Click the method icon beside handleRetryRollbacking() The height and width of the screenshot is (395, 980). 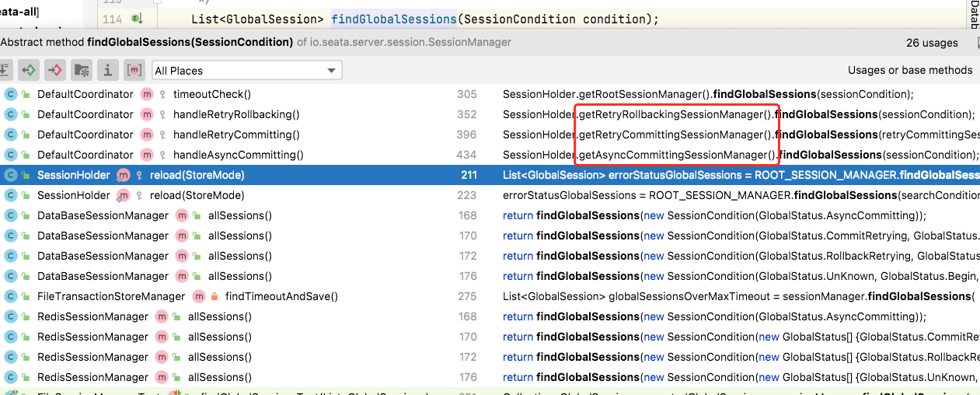tap(147, 114)
